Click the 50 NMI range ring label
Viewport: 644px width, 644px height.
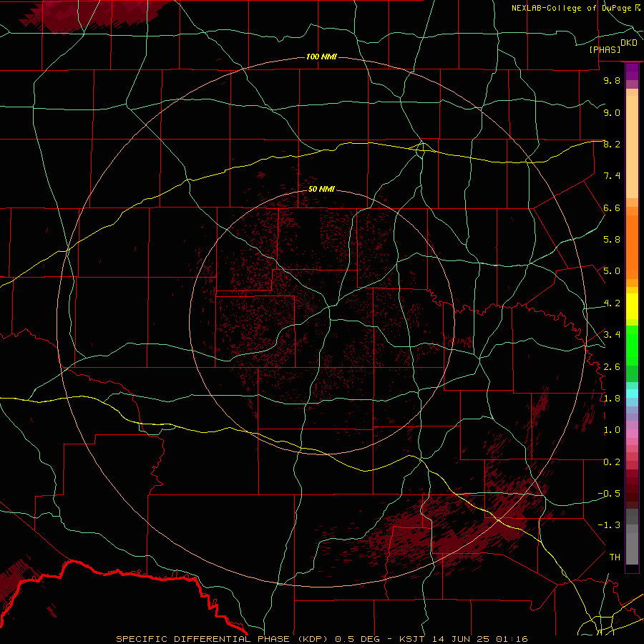point(321,189)
